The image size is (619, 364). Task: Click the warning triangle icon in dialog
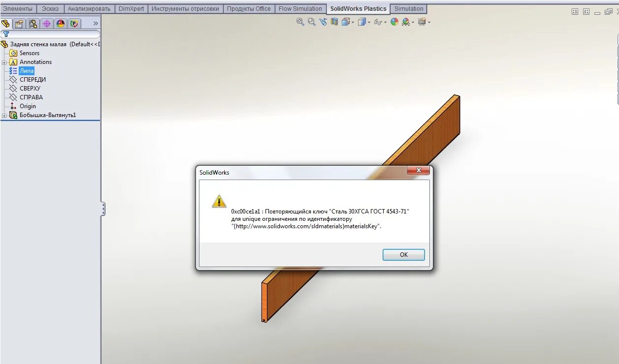pos(219,201)
